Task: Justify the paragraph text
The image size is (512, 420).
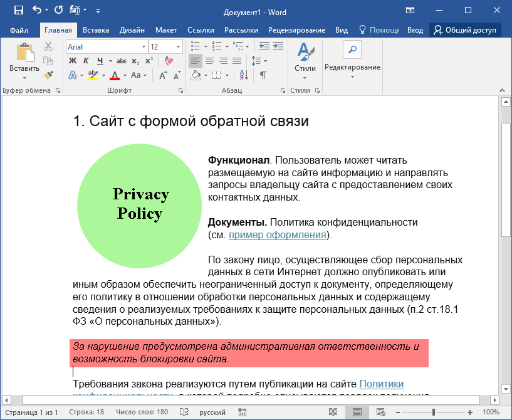Action: pyautogui.click(x=237, y=61)
